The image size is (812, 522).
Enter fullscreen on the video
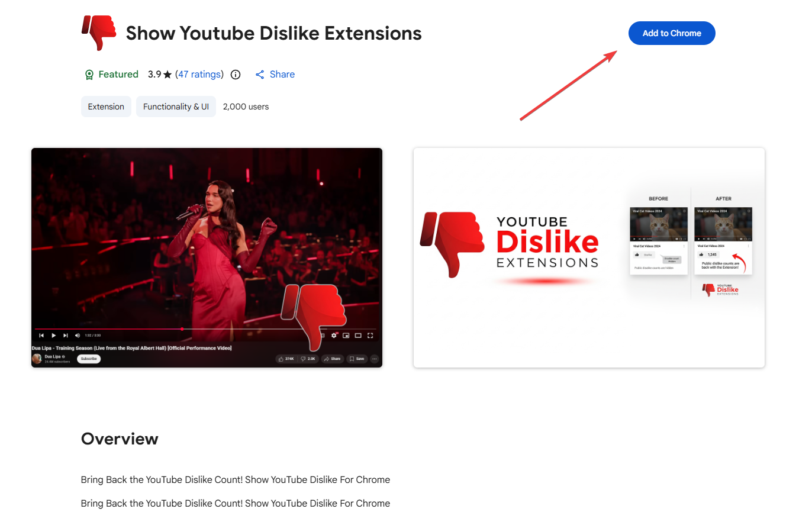pyautogui.click(x=370, y=335)
